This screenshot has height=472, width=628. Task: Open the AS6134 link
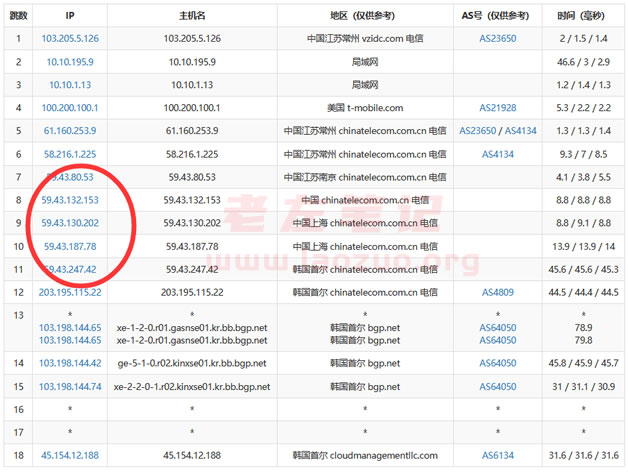coord(498,456)
